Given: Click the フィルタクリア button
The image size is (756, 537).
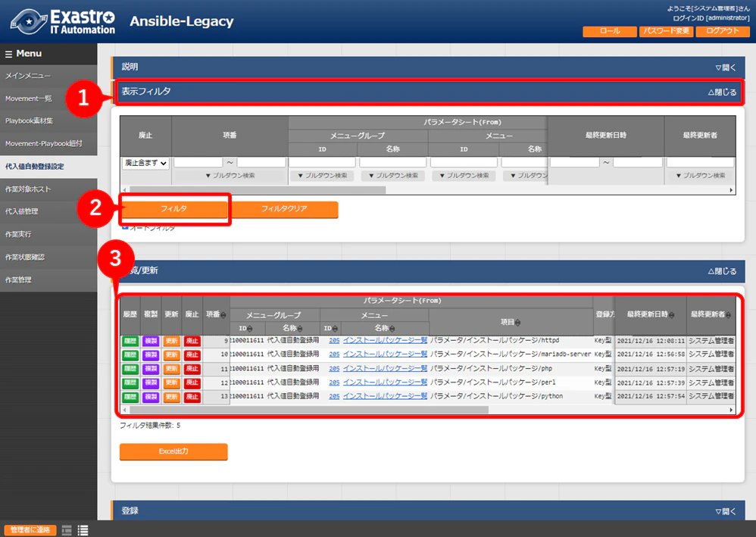Looking at the screenshot, I should point(285,209).
